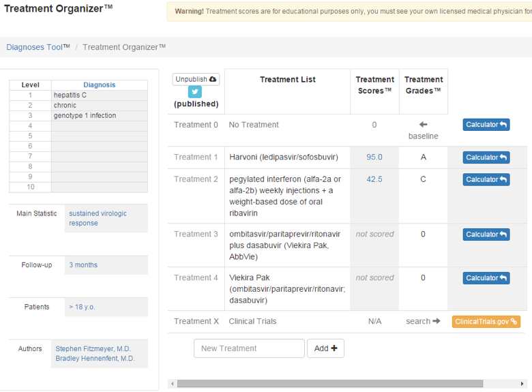Click the > 18 y.o. patients value

[x=82, y=307]
